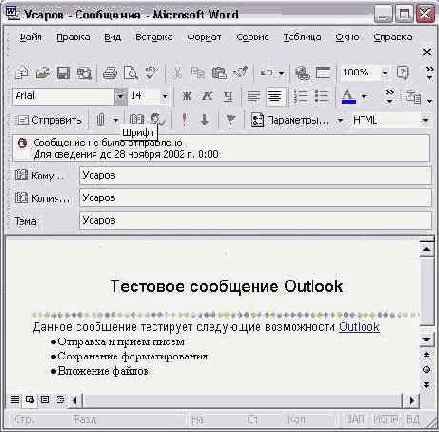The image size is (439, 432).
Task: Open the 100% zoom dropdown
Action: tap(385, 73)
